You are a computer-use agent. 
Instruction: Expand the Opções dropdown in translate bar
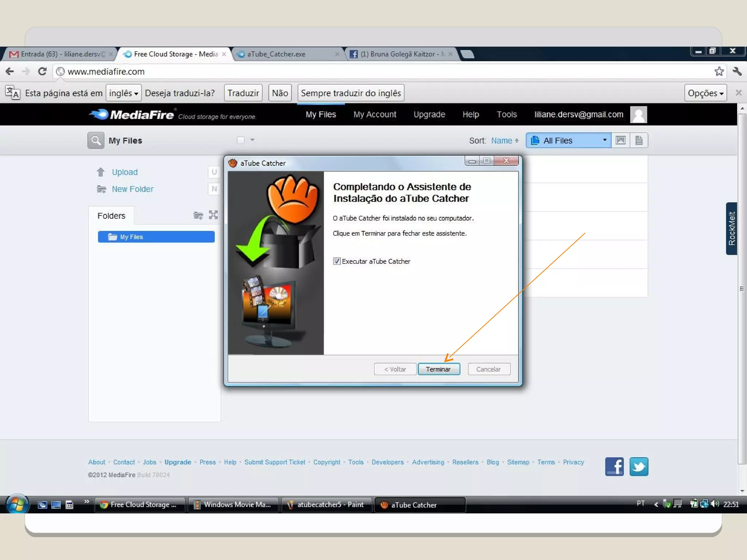click(x=705, y=93)
